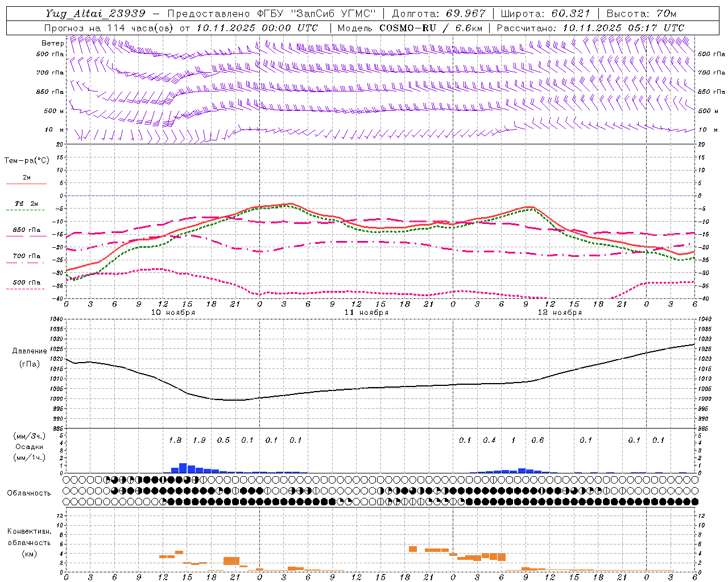Click the 0.4 precipitation value

(489, 440)
